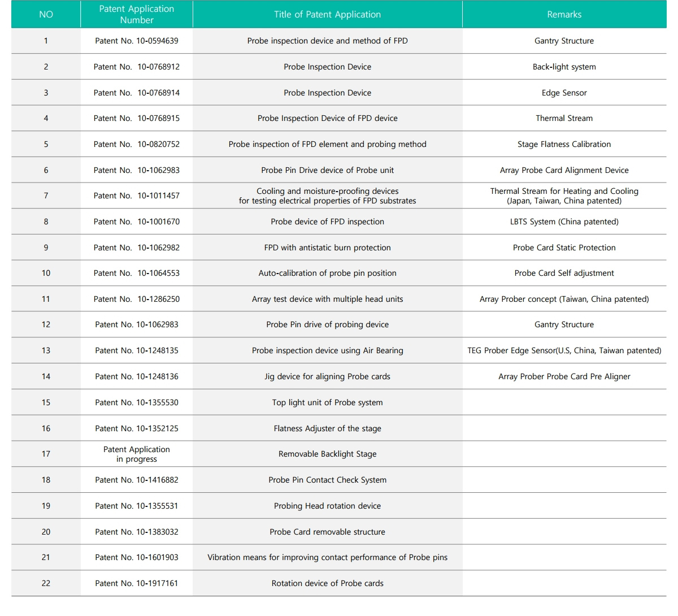Click 'Removable Backlight Stage' title

327,454
